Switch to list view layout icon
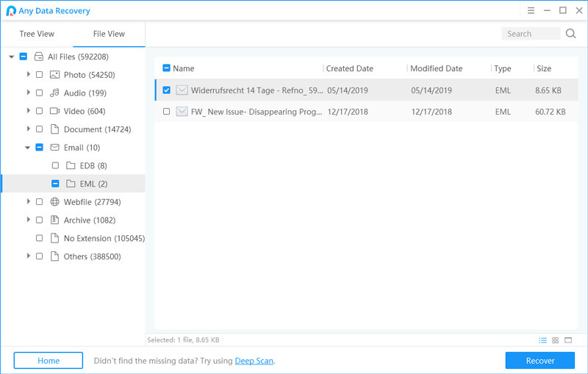Image resolution: width=588 pixels, height=374 pixels. coord(542,340)
